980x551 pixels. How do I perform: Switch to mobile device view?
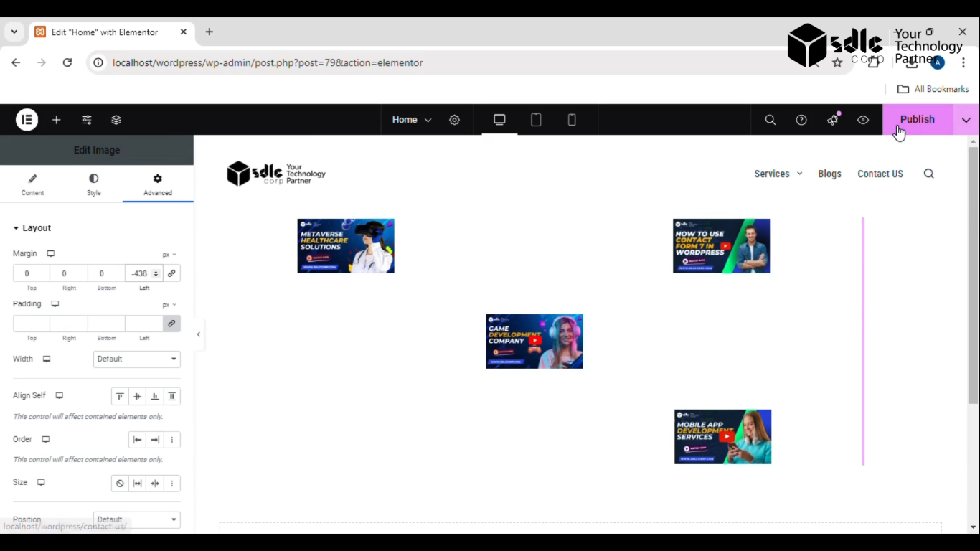572,120
